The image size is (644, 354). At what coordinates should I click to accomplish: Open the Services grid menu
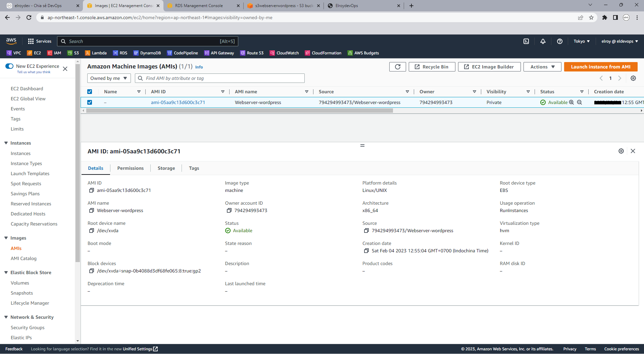pyautogui.click(x=40, y=41)
